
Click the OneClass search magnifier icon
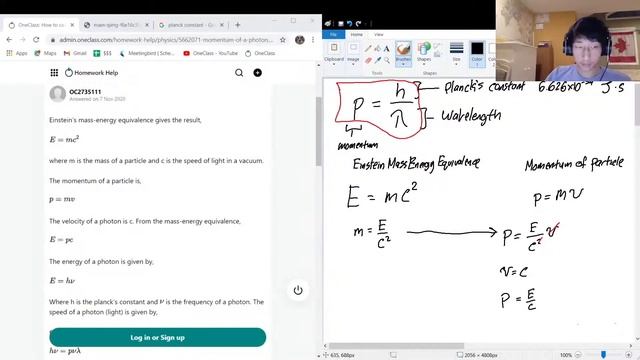pyautogui.click(x=239, y=73)
